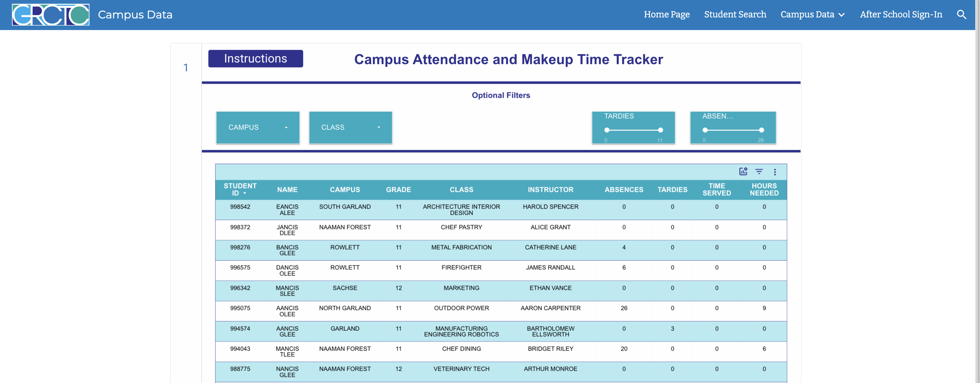Image resolution: width=980 pixels, height=383 pixels.
Task: Click VETERINARY TECH class cell
Action: pyautogui.click(x=461, y=369)
